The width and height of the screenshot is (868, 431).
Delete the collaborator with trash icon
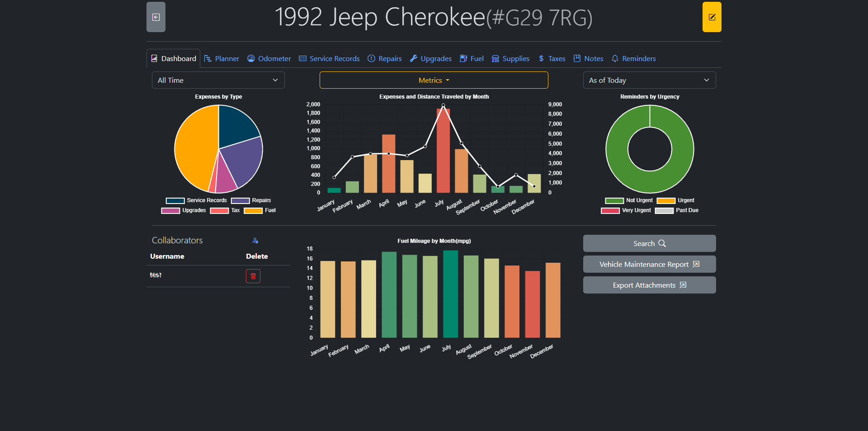coord(253,276)
